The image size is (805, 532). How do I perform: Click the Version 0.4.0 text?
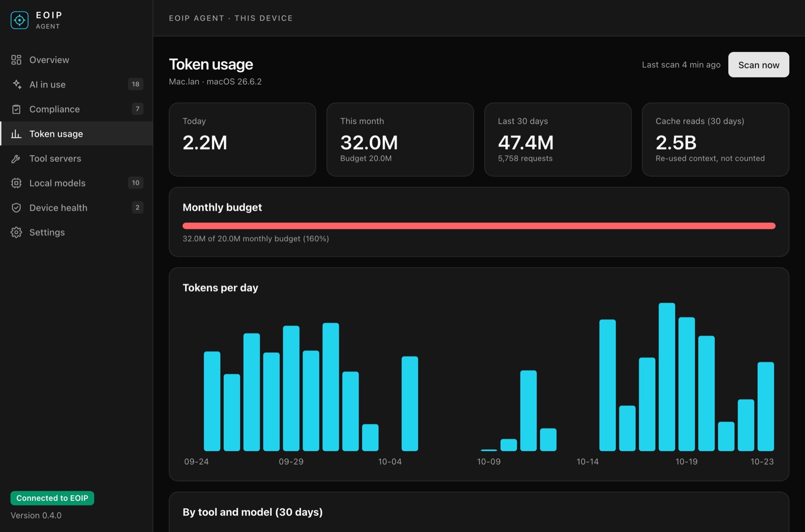point(36,515)
